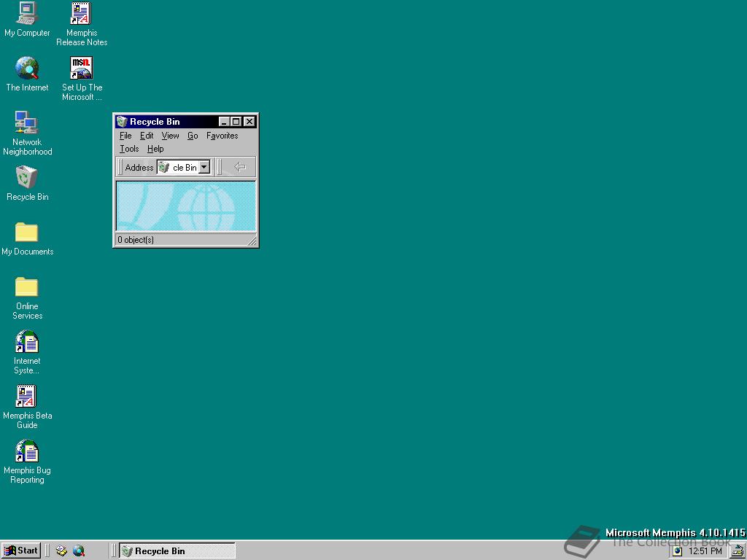This screenshot has height=560, width=747.
Task: Select the Memphis Release Notes shortcut
Action: [x=82, y=24]
